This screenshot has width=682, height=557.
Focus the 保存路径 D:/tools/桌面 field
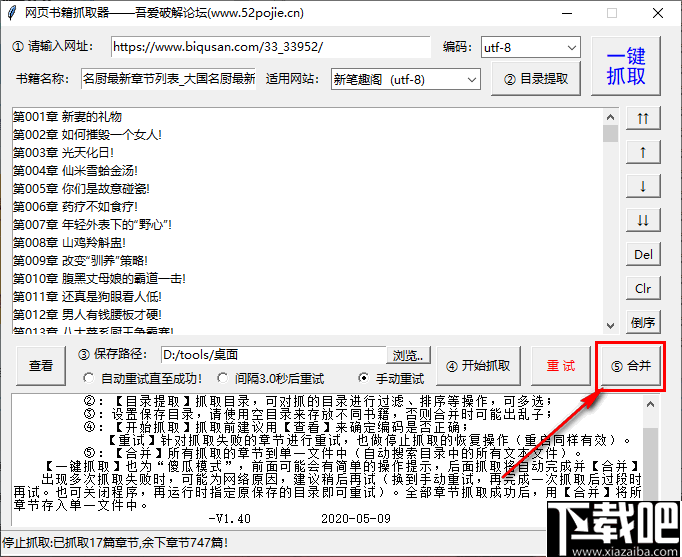(x=274, y=355)
